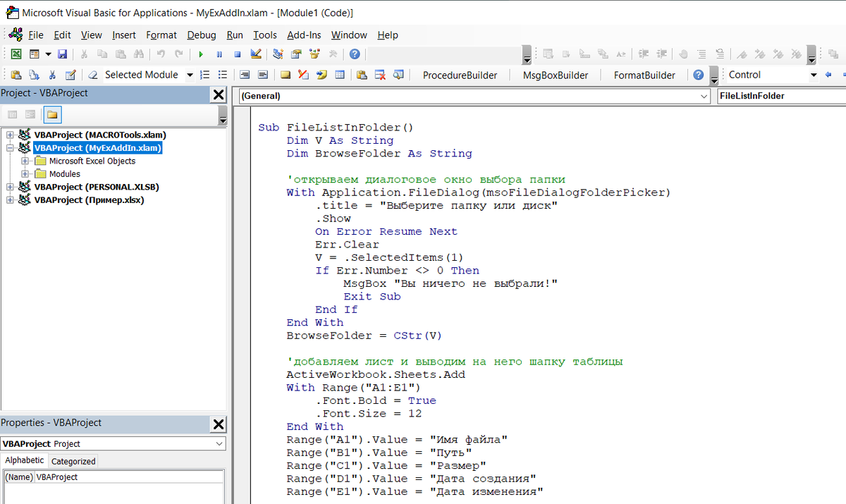Expand the VBAProject (MACROTools.xlam) node

coord(10,135)
